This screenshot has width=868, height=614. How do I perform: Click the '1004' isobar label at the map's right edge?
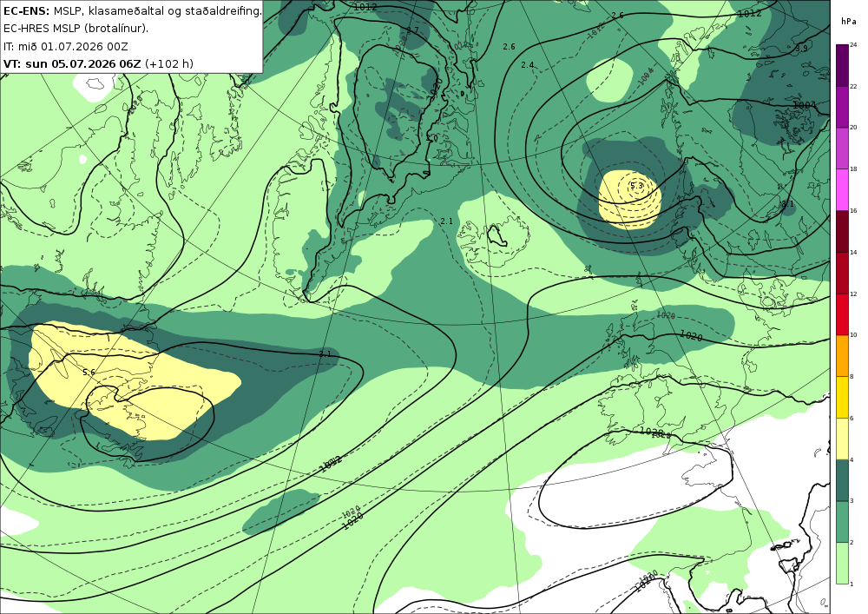click(805, 105)
